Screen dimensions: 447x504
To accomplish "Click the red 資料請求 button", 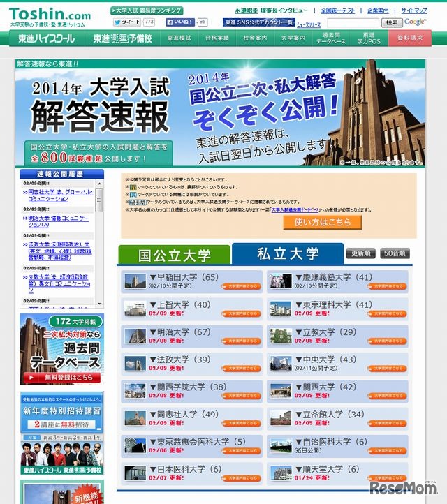I will coord(410,38).
